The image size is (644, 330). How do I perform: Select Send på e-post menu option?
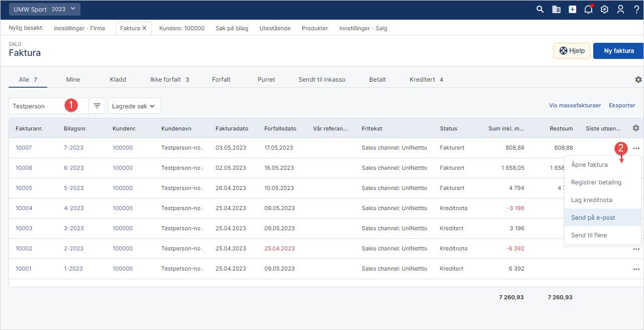click(593, 218)
